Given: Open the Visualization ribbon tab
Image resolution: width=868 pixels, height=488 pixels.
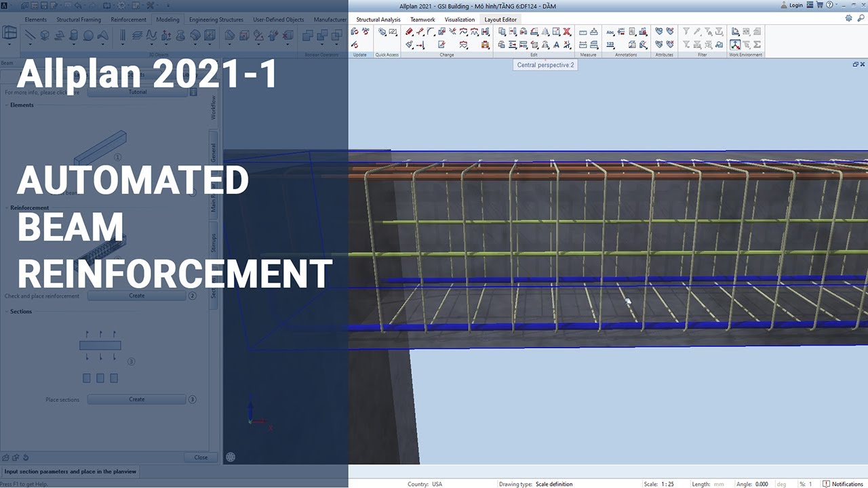Looking at the screenshot, I should click(460, 20).
